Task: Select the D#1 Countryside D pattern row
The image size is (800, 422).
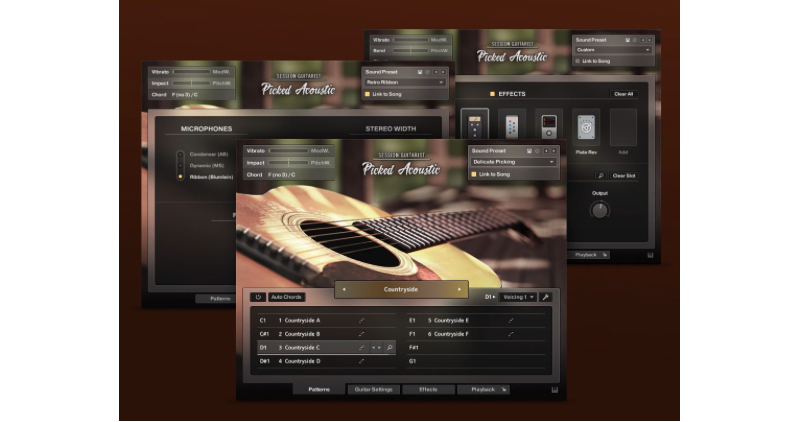Action: pyautogui.click(x=327, y=361)
